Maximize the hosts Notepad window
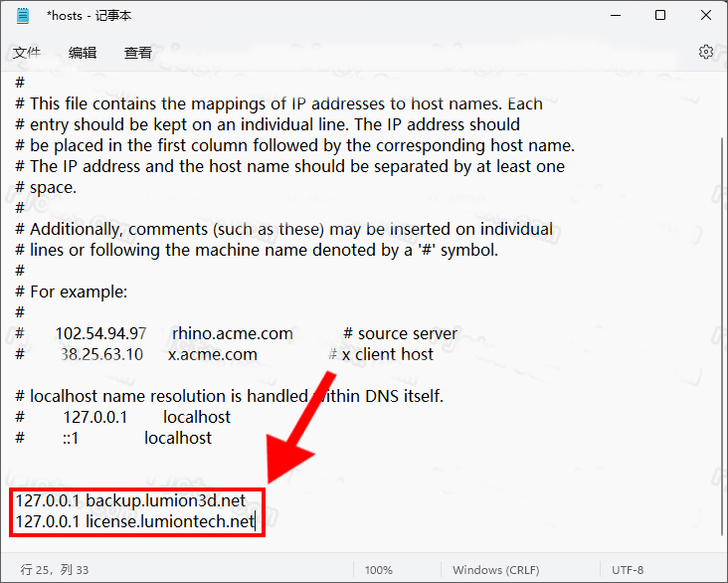The height and width of the screenshot is (583, 728). pos(660,15)
